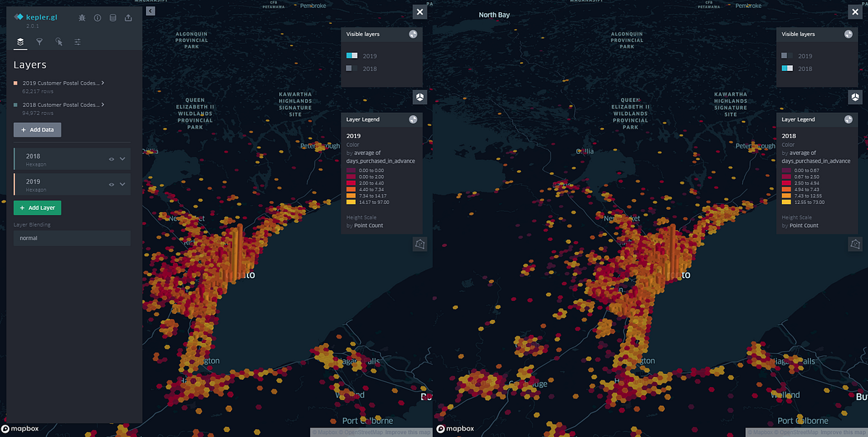Open the Interactions settings tab
Viewport: 868px width, 437px height.
coord(59,42)
